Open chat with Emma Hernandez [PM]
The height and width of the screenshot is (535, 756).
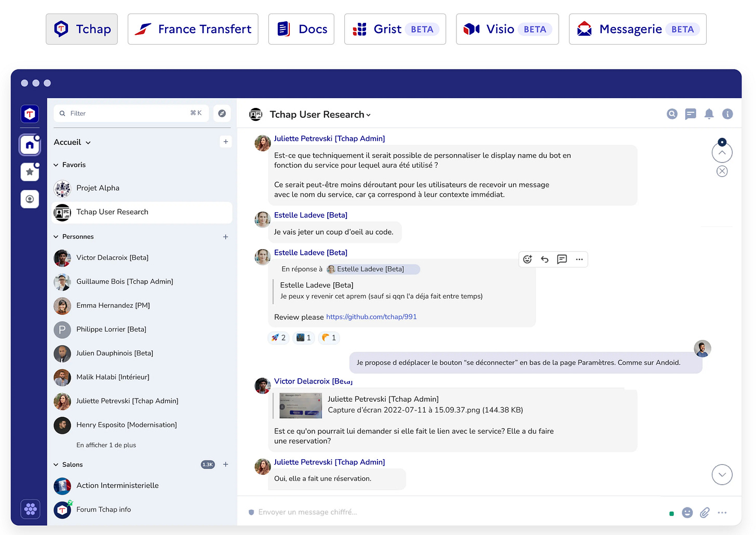[x=142, y=305]
